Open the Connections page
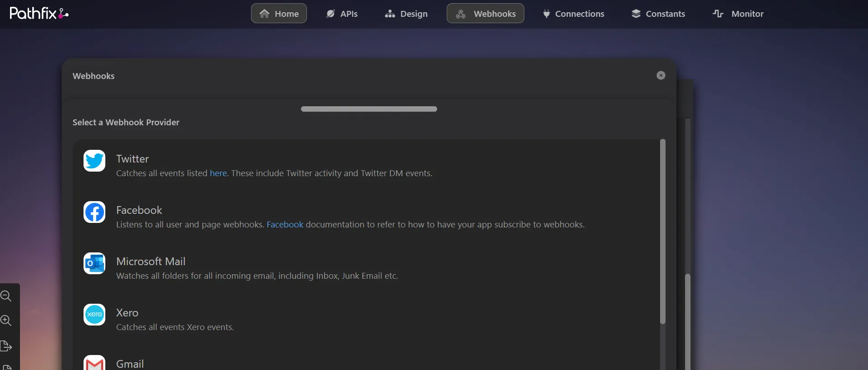 (574, 14)
